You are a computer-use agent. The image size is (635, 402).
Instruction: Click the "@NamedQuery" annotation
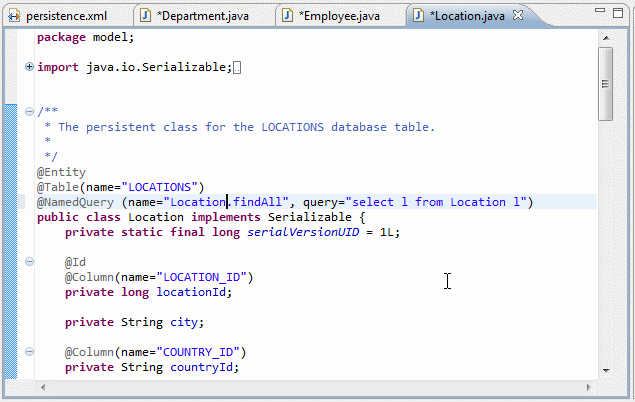75,202
